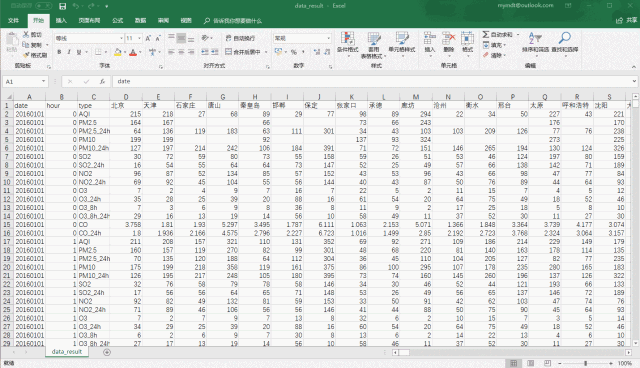640x368 pixels.
Task: Expand the Name Box dropdown arrow
Action: pyautogui.click(x=43, y=82)
